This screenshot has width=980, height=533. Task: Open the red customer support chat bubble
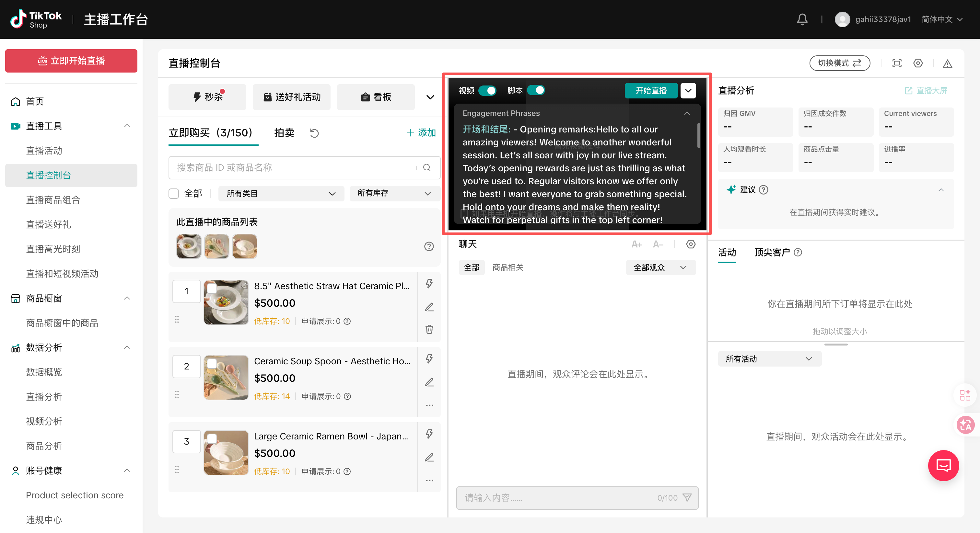[x=943, y=465]
